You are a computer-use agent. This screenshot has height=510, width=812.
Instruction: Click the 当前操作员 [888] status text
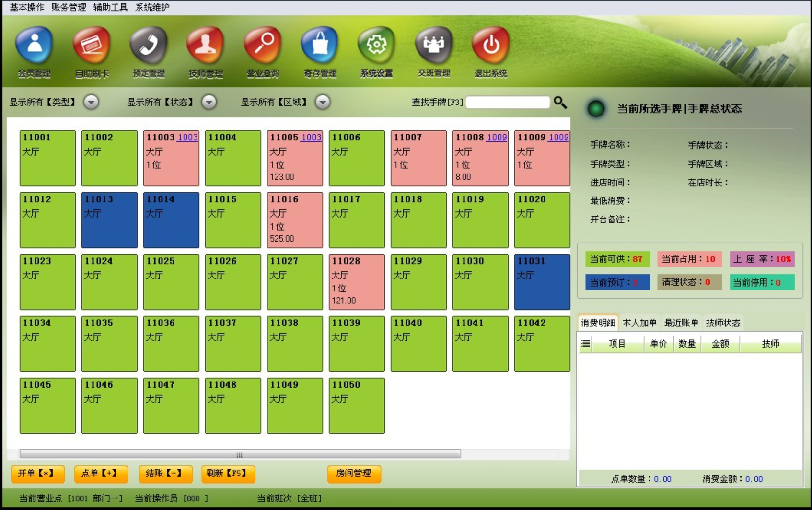(x=172, y=498)
